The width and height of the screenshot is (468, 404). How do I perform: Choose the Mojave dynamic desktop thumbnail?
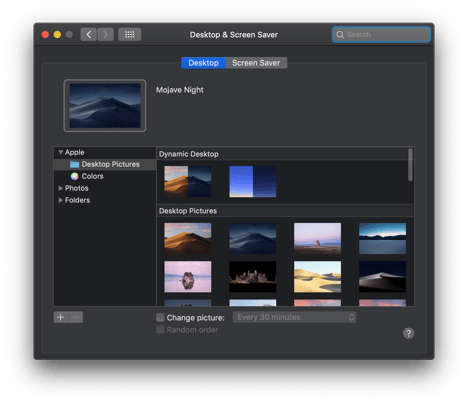click(x=188, y=182)
